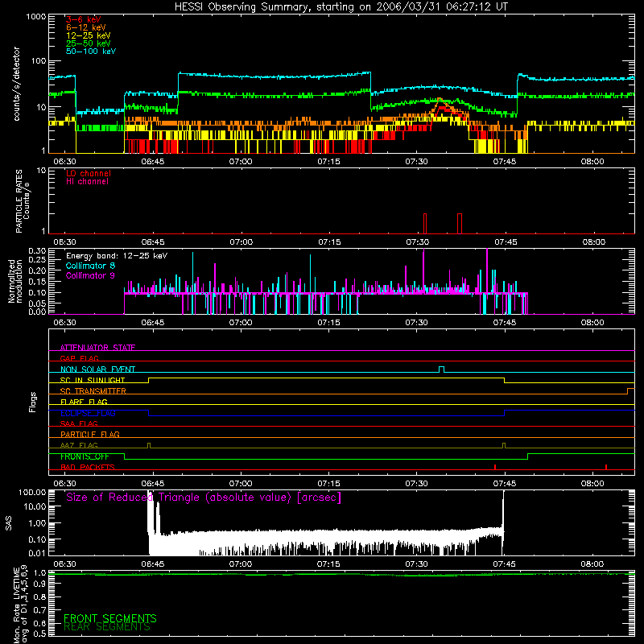Pick the yellow 12-25 keV legend label
Viewport: 644px width, 644px height.
coord(89,35)
